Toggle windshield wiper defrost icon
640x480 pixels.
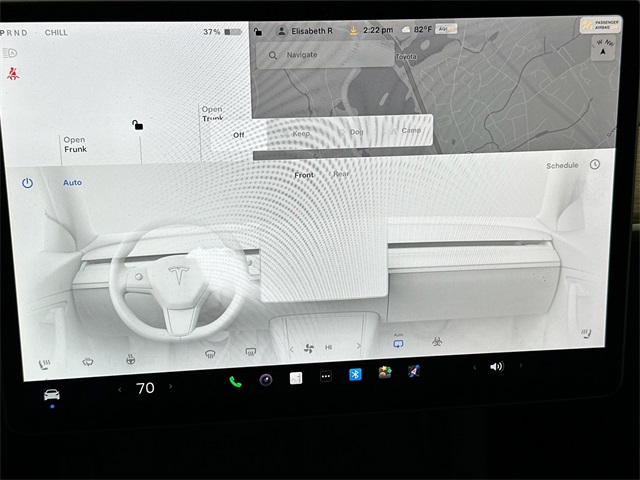[x=88, y=362]
